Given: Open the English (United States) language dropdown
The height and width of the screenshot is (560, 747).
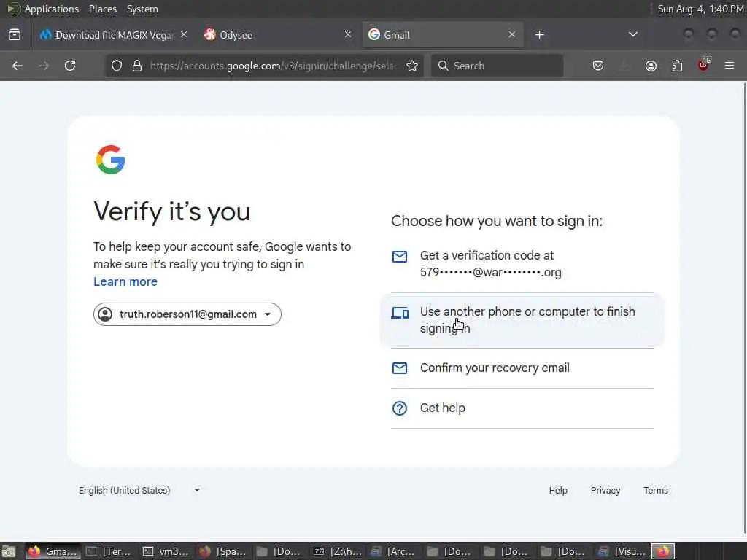Looking at the screenshot, I should pyautogui.click(x=139, y=491).
